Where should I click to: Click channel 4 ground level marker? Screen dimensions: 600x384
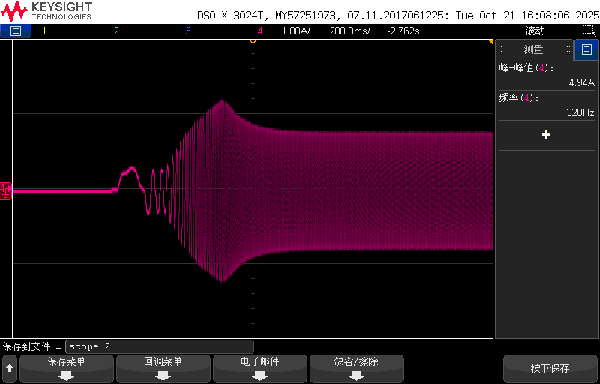click(6, 191)
